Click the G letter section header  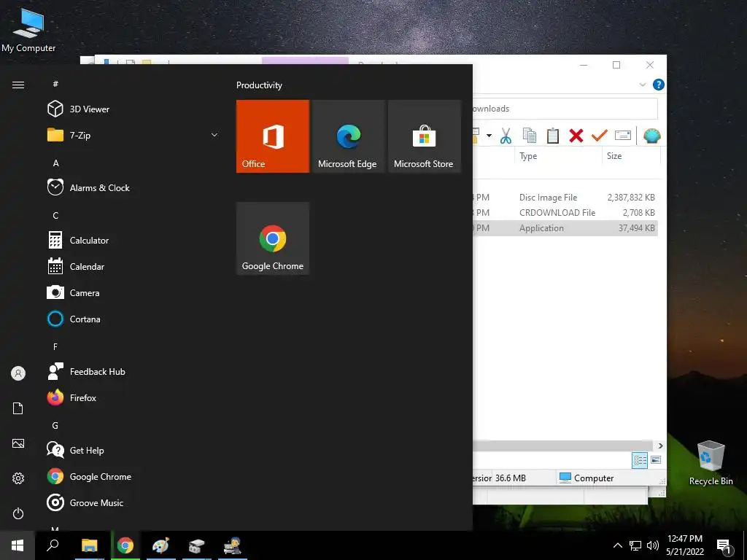(x=55, y=425)
